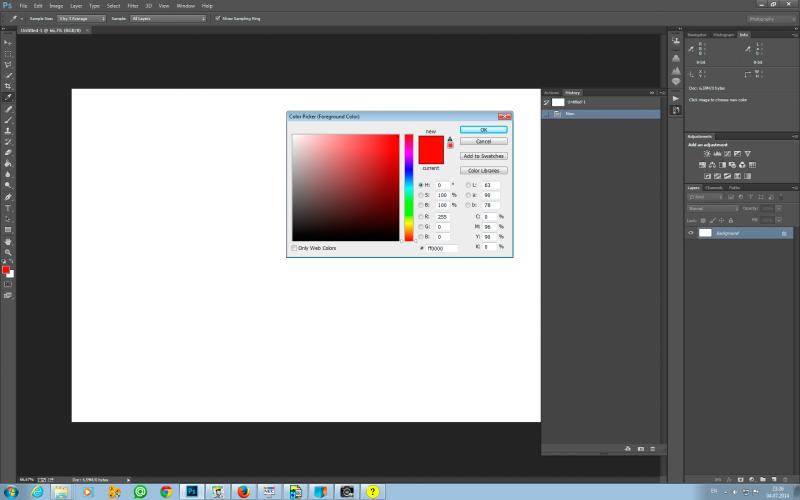Open the Photography workspace dropdown
Screen dimensions: 800x500
[x=772, y=19]
